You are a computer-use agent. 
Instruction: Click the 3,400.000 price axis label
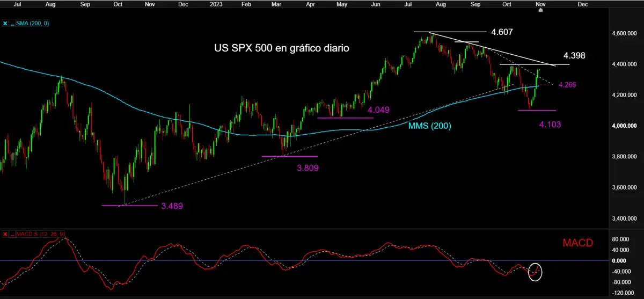tap(626, 218)
